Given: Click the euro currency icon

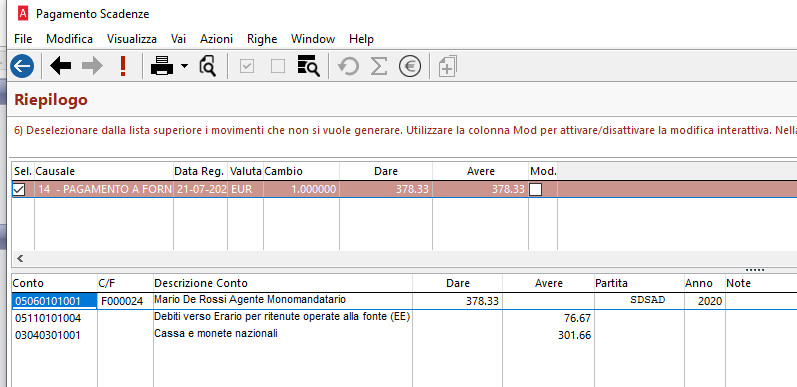Looking at the screenshot, I should [410, 66].
